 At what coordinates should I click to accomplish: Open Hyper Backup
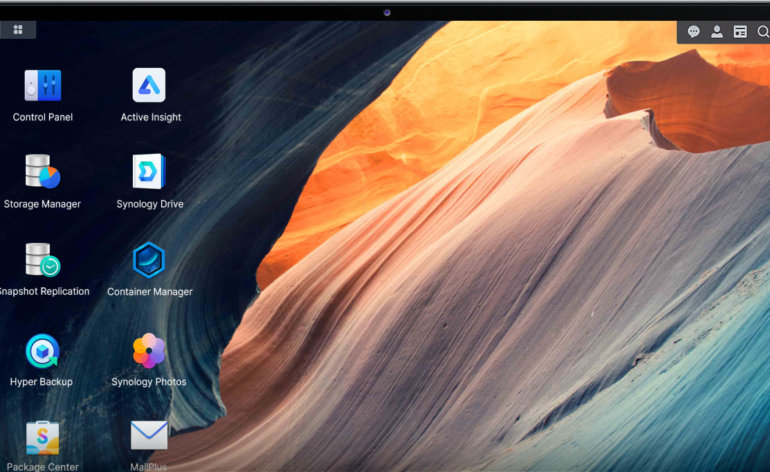(42, 351)
